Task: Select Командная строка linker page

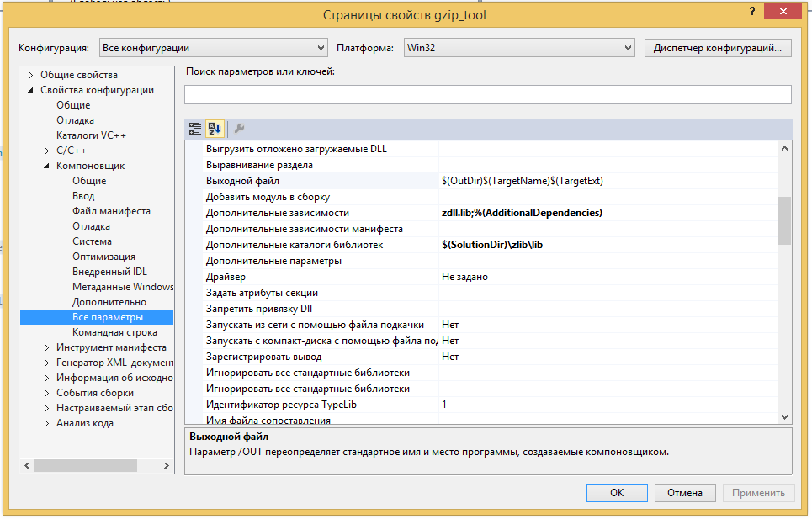Action: (x=114, y=332)
